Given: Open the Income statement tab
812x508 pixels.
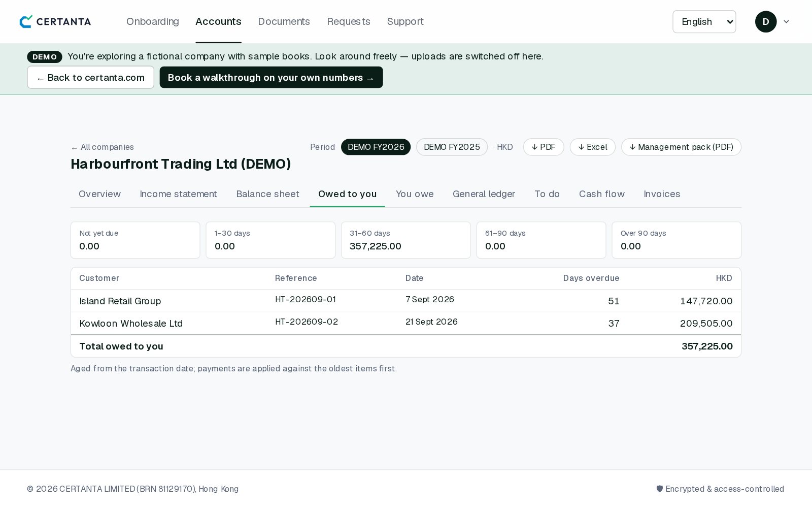Looking at the screenshot, I should pyautogui.click(x=179, y=194).
